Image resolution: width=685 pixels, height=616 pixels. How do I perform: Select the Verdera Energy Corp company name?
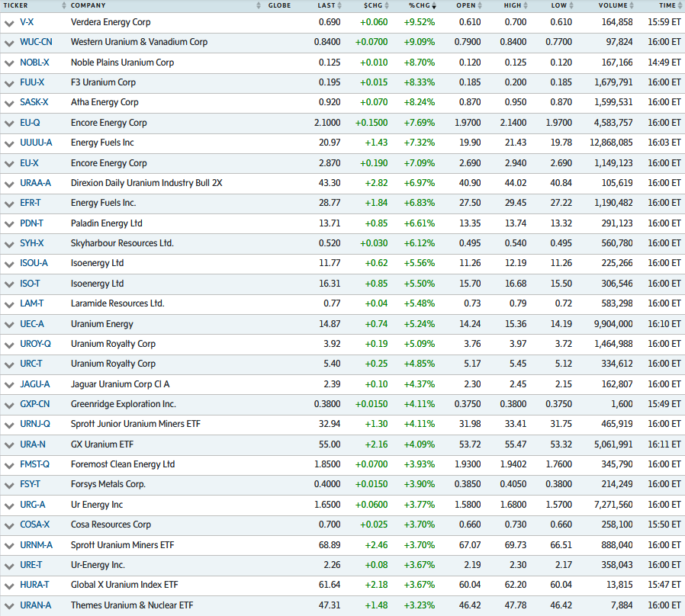(111, 22)
